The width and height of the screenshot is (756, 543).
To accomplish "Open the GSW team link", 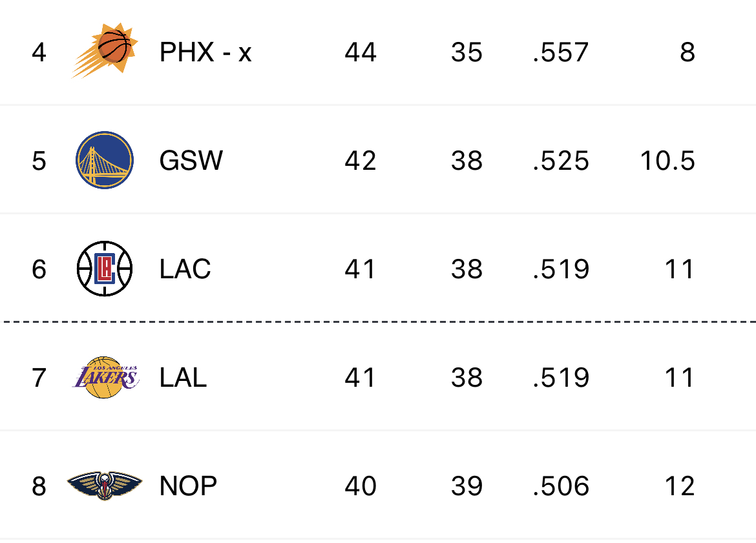I will pos(191,160).
